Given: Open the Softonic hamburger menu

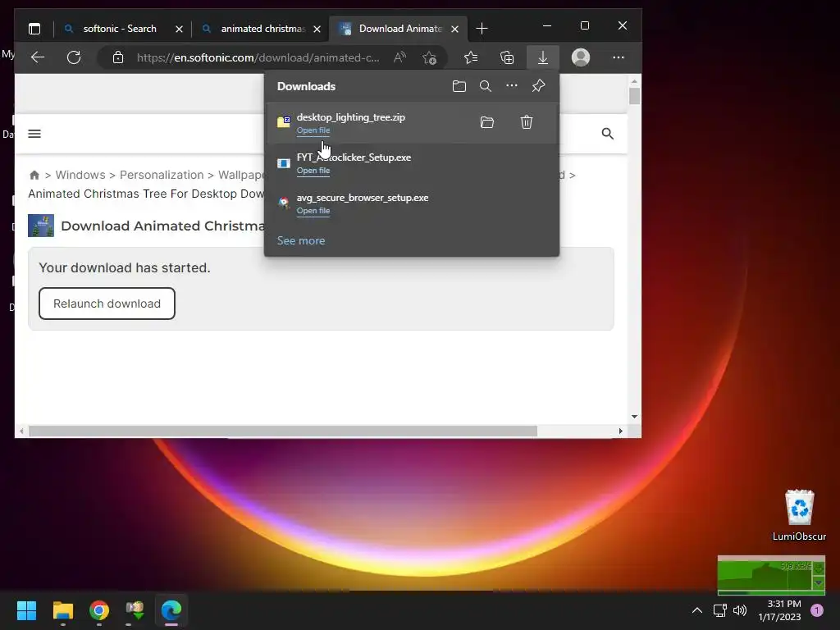Looking at the screenshot, I should 34,134.
